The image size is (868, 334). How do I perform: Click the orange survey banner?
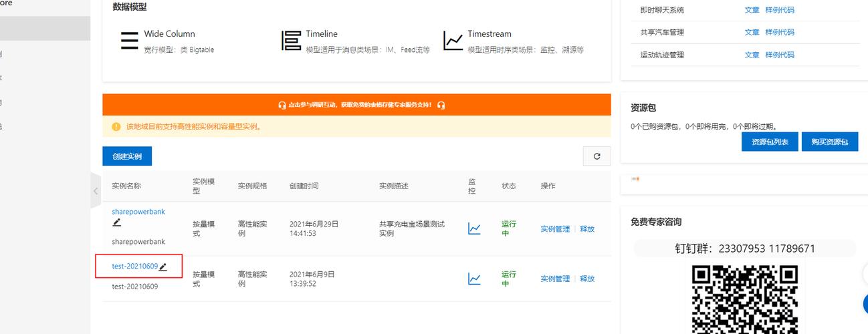pyautogui.click(x=356, y=105)
